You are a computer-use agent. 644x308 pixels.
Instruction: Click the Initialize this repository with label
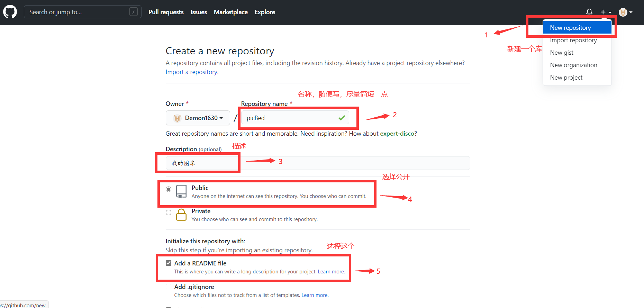[x=205, y=241]
